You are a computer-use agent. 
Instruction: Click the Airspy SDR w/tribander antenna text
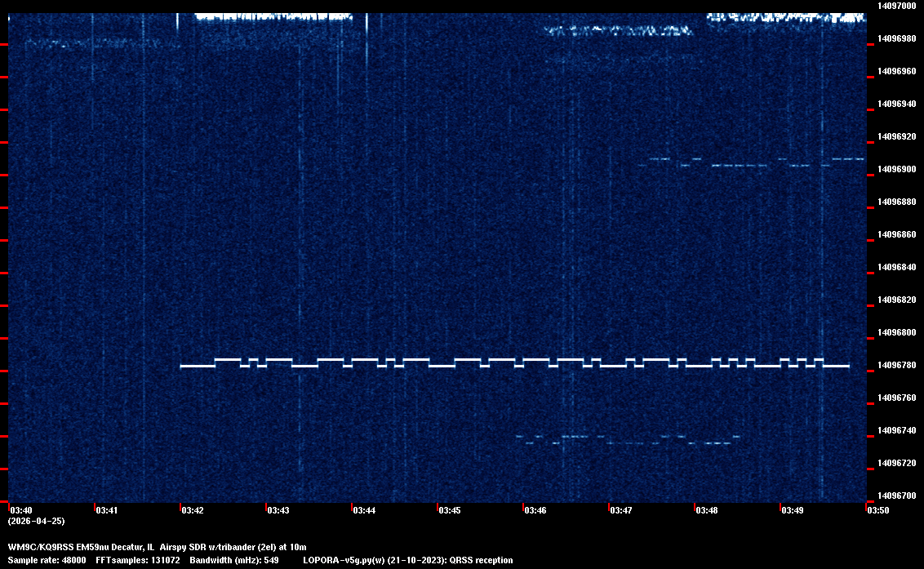pos(233,547)
